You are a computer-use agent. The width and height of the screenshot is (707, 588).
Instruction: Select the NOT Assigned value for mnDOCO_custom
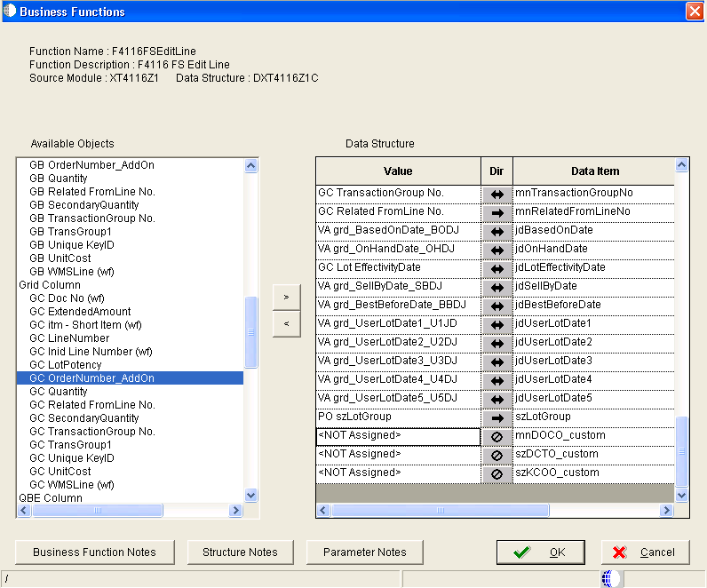pos(398,437)
